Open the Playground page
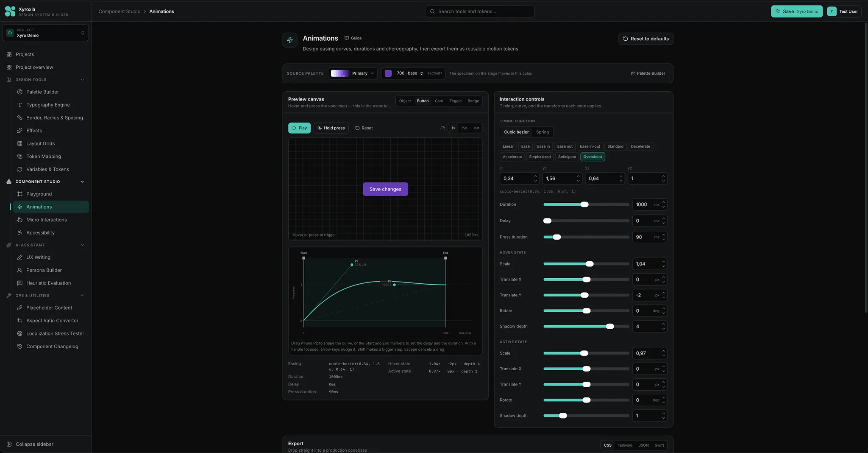This screenshot has height=453, width=868. [50, 194]
